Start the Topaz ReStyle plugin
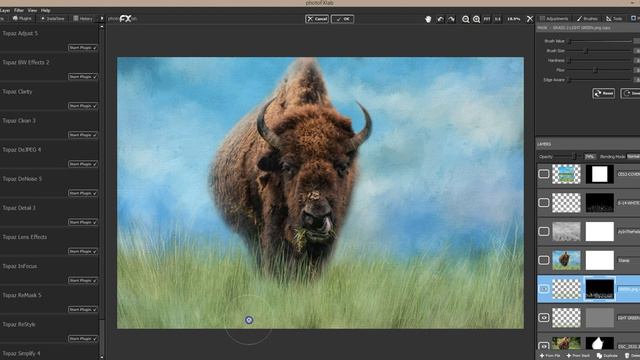 tap(83, 338)
